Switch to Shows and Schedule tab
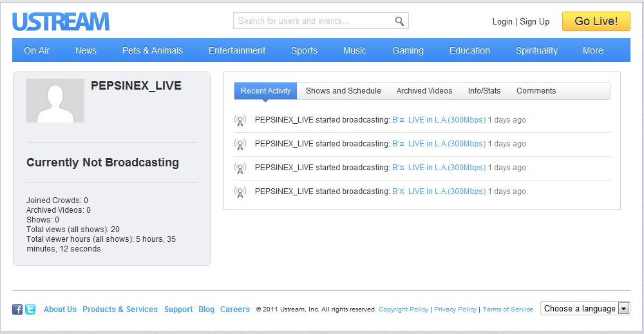The width and height of the screenshot is (644, 334). coord(343,91)
